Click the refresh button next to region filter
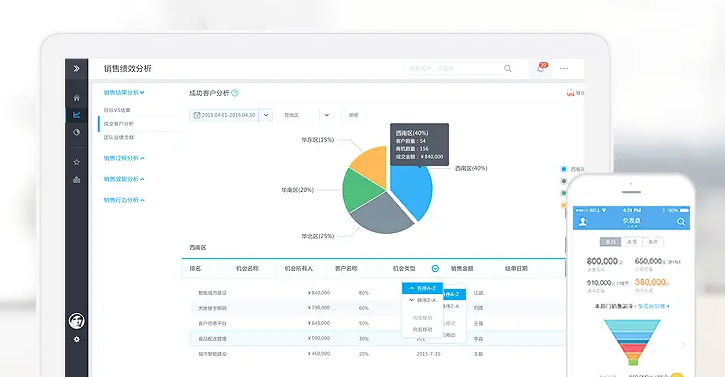The height and width of the screenshot is (377, 725). click(354, 115)
